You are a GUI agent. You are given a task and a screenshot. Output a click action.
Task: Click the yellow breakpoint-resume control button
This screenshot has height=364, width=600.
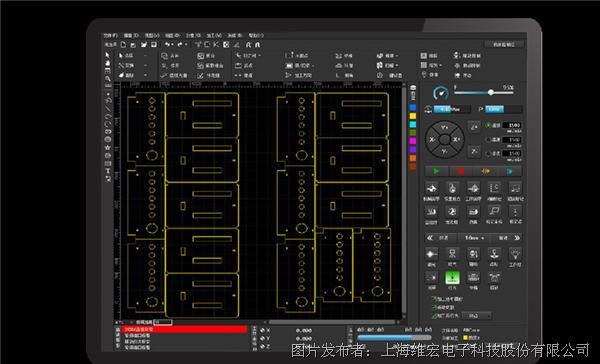[x=486, y=171]
